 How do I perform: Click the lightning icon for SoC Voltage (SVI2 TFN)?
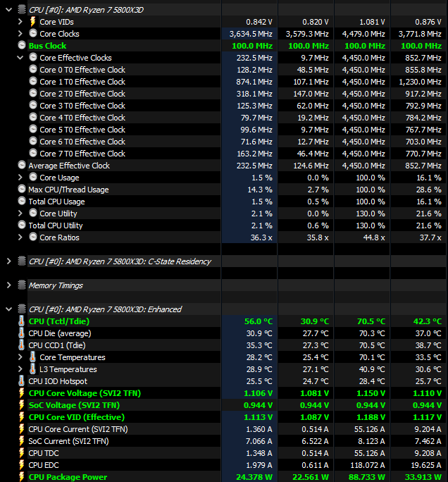tap(22, 405)
